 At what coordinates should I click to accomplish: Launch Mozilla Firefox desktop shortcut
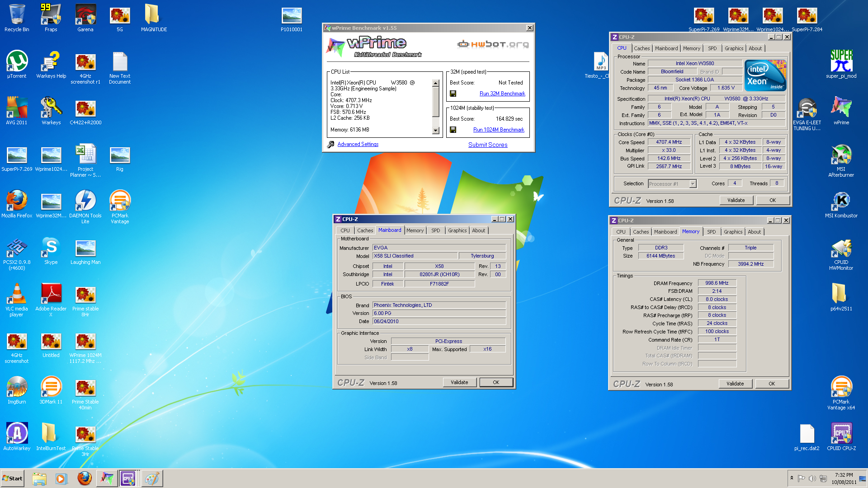[x=17, y=204]
